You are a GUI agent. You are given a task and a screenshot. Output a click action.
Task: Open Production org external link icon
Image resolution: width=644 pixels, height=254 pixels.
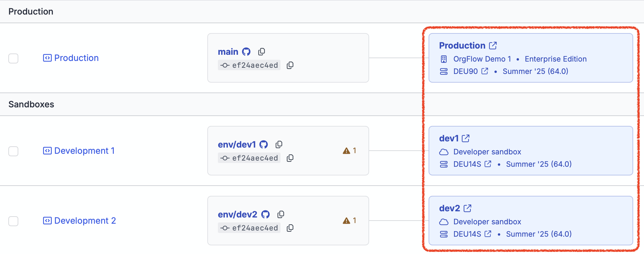(x=493, y=45)
